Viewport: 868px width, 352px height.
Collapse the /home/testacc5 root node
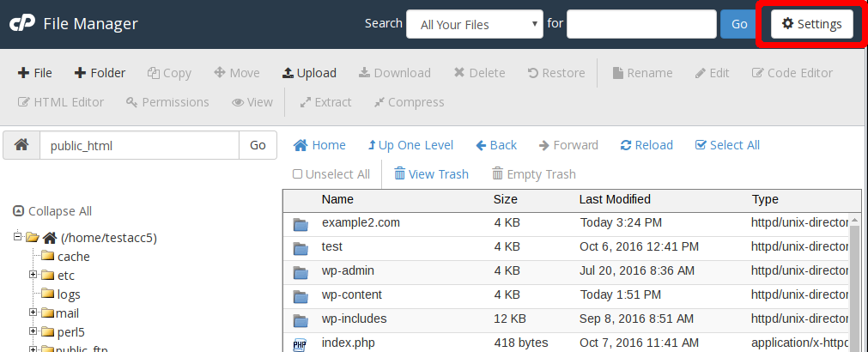click(18, 237)
